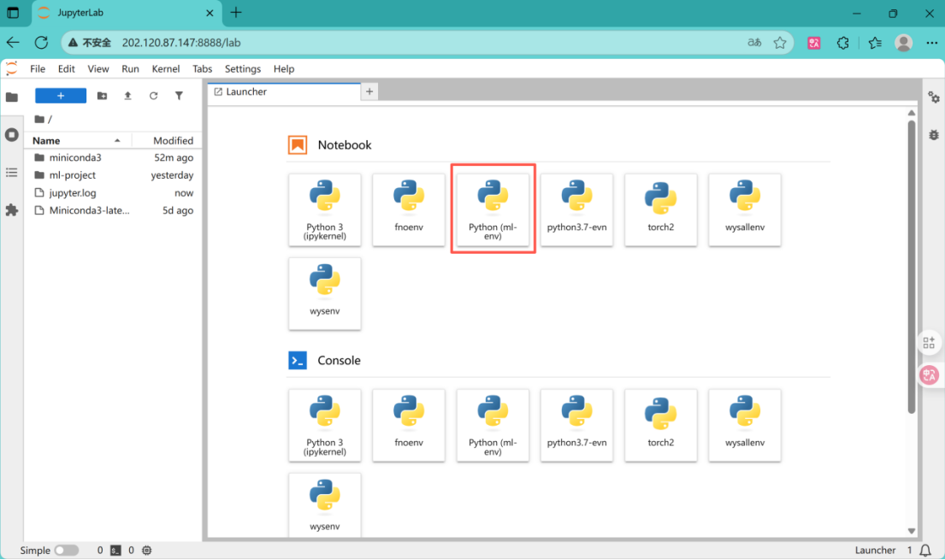The height and width of the screenshot is (560, 945).
Task: Toggle the file filter funnel icon
Action: (x=179, y=96)
